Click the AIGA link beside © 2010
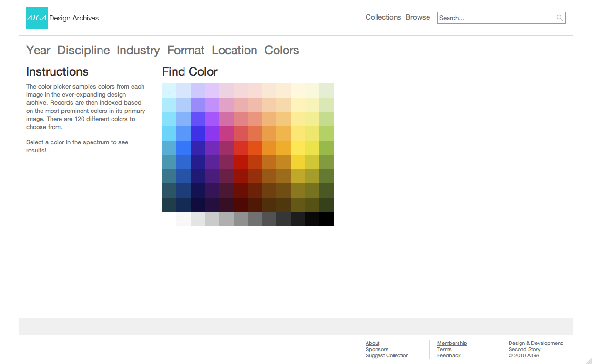 coord(533,355)
